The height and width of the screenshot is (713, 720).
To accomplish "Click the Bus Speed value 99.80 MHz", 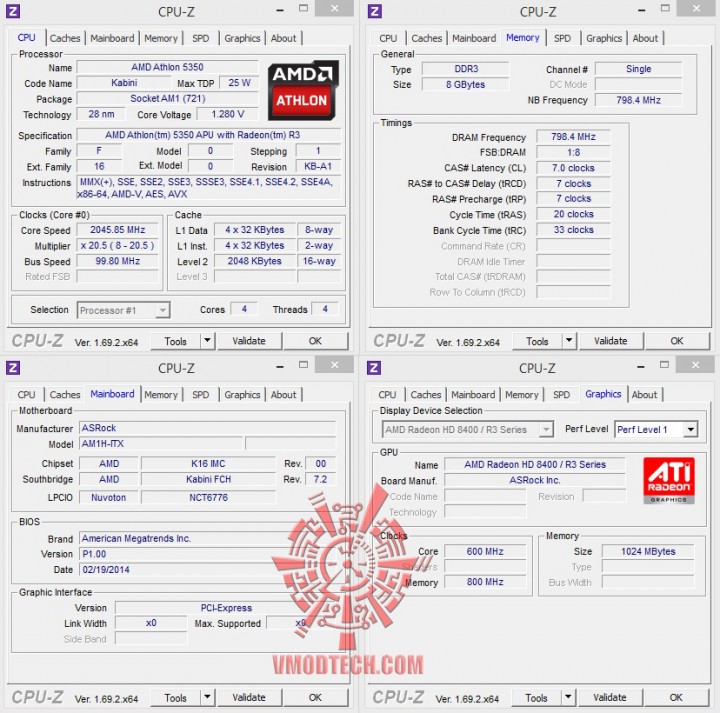I will pyautogui.click(x=118, y=261).
